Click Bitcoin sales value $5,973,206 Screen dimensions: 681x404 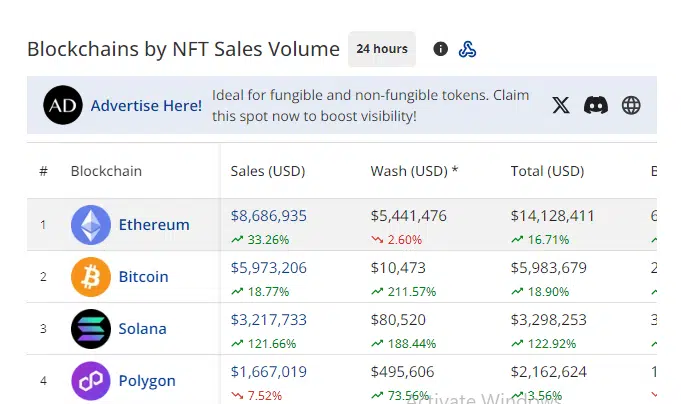[x=268, y=268]
